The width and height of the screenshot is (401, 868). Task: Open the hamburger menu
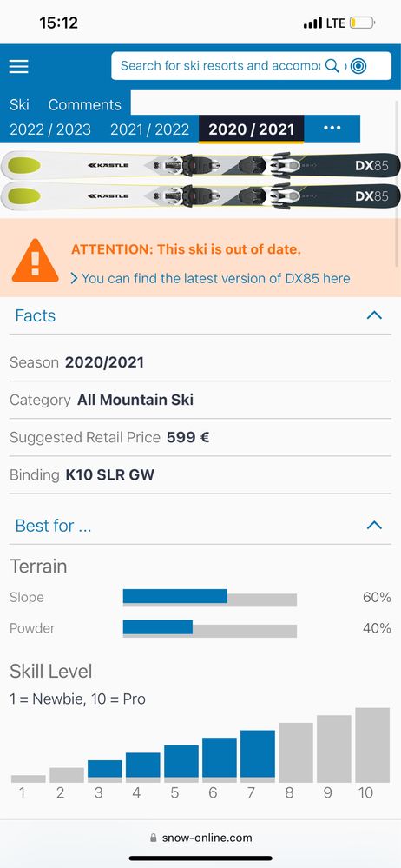[x=18, y=66]
